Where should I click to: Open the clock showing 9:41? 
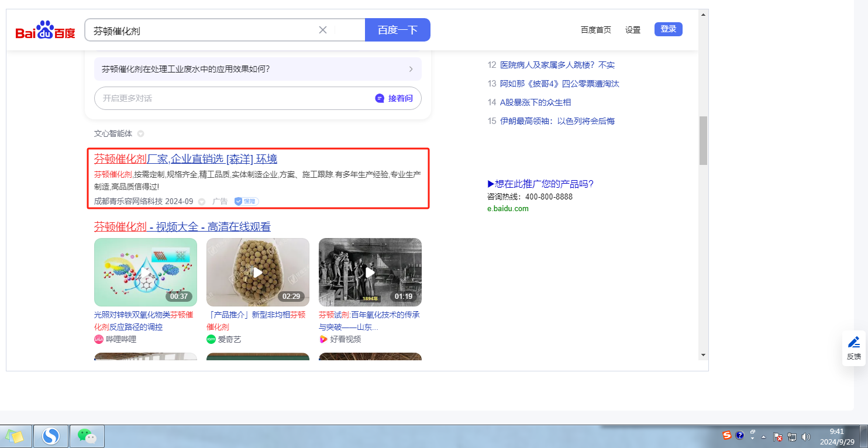click(x=836, y=436)
